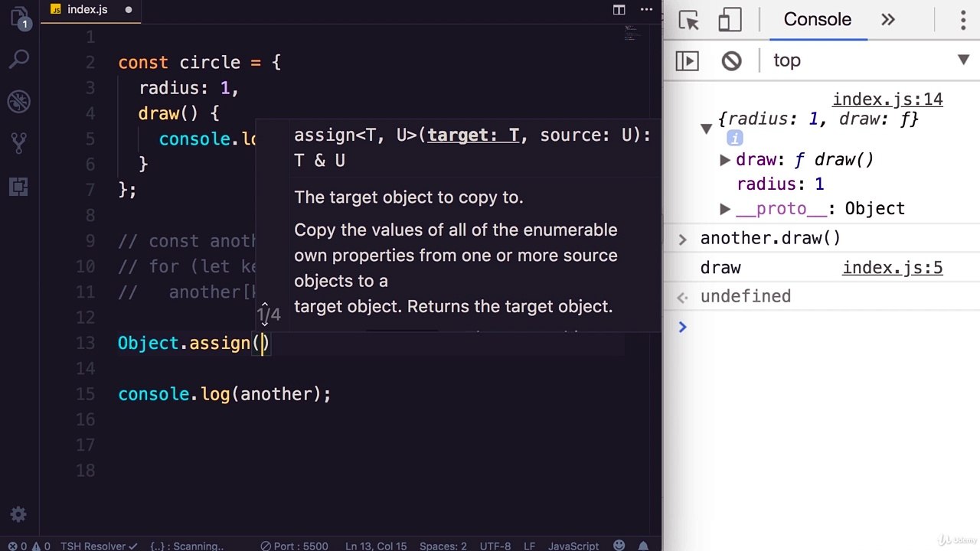Click 'another' in console.log(another)
The width and height of the screenshot is (980, 551).
click(x=276, y=394)
